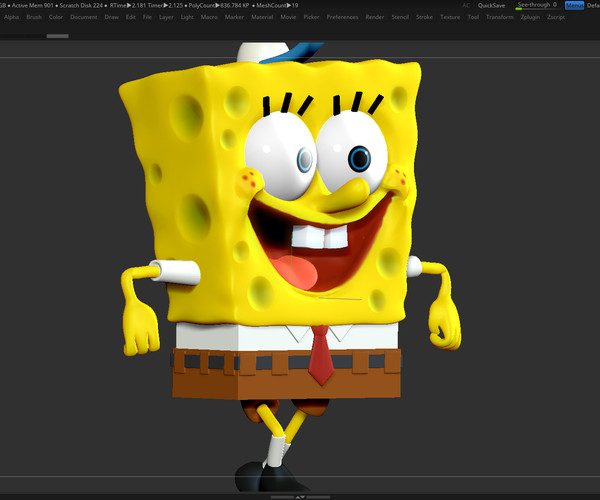Open the Edit menu
This screenshot has width=600, height=500.
[x=130, y=17]
